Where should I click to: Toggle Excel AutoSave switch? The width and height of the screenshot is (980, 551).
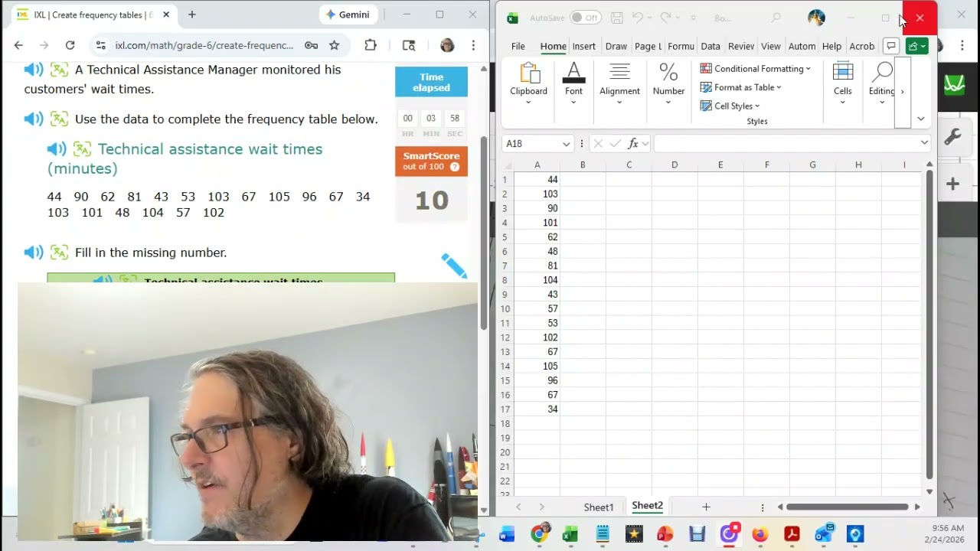click(x=586, y=18)
